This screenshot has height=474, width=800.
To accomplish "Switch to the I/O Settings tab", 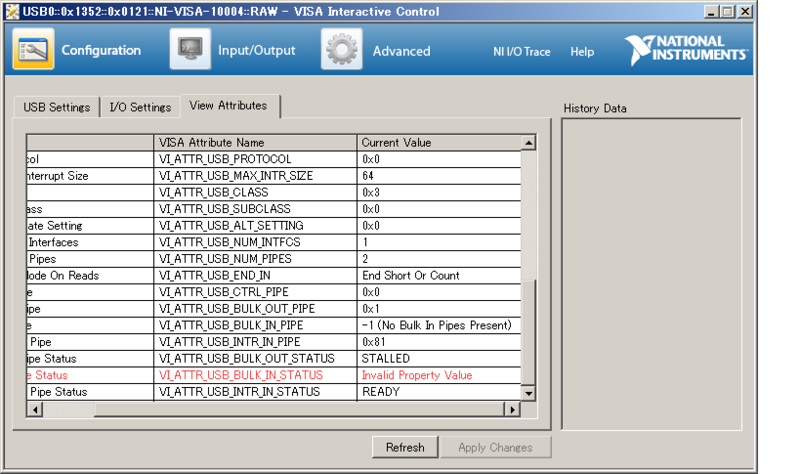I will tap(140, 107).
